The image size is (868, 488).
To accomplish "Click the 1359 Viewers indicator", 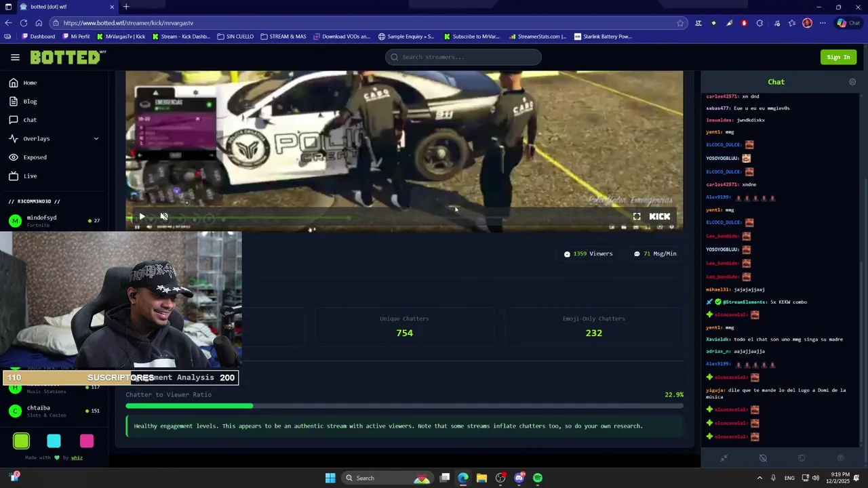I will 588,254.
